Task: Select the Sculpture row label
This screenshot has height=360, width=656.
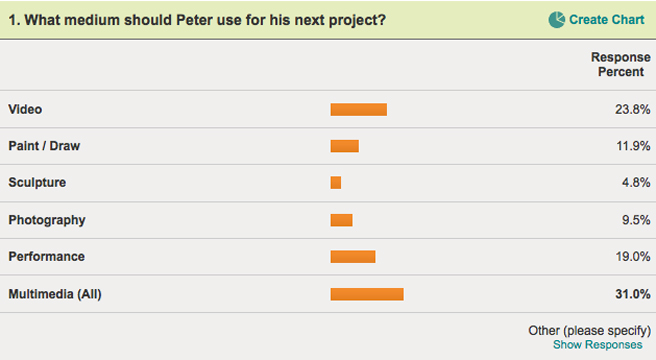Action: [37, 183]
